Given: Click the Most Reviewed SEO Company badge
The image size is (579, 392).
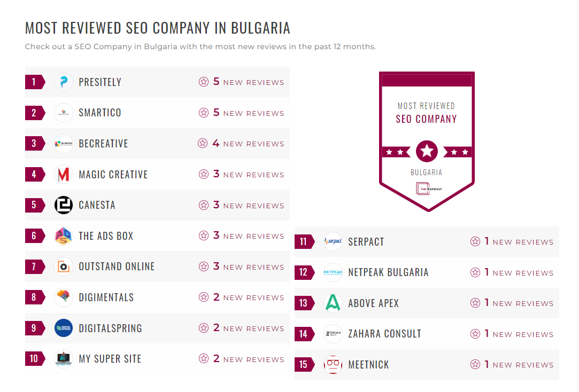Looking at the screenshot, I should pyautogui.click(x=427, y=142).
